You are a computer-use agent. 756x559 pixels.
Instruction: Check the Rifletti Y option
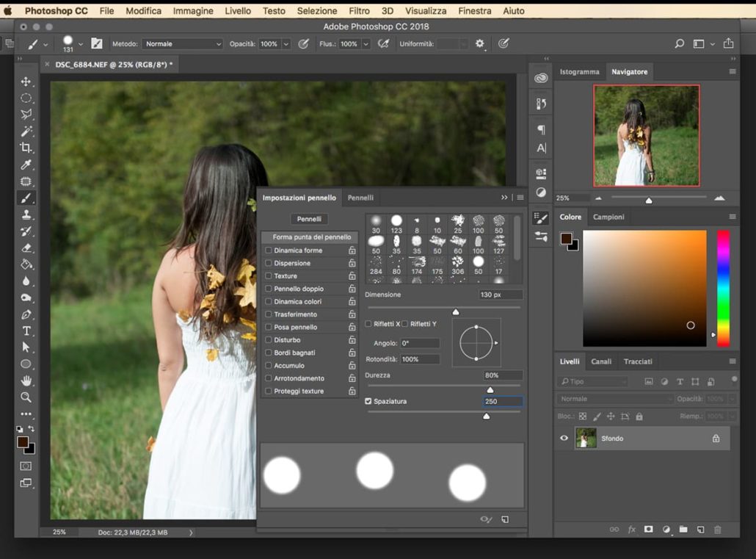[x=405, y=324]
